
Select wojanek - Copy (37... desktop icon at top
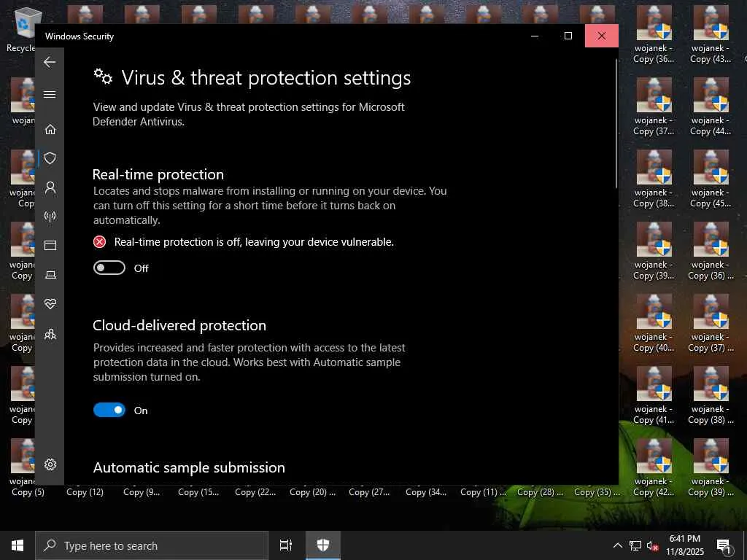point(654,106)
